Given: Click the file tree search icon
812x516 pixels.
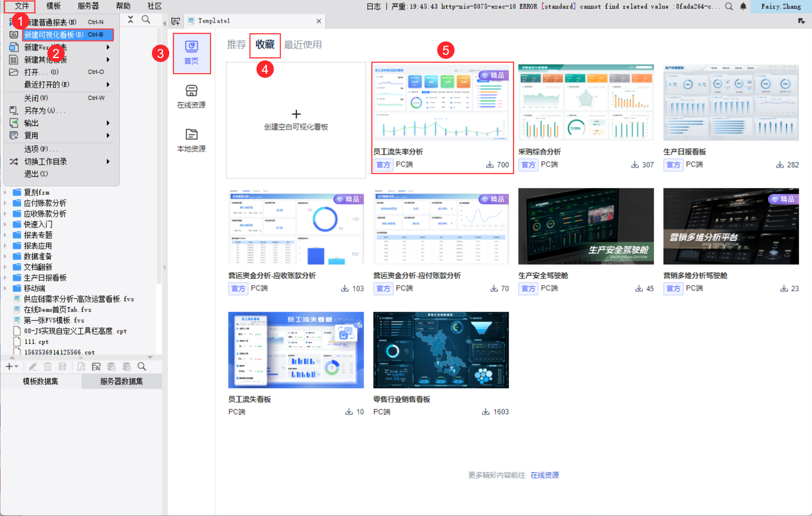Looking at the screenshot, I should [x=146, y=20].
